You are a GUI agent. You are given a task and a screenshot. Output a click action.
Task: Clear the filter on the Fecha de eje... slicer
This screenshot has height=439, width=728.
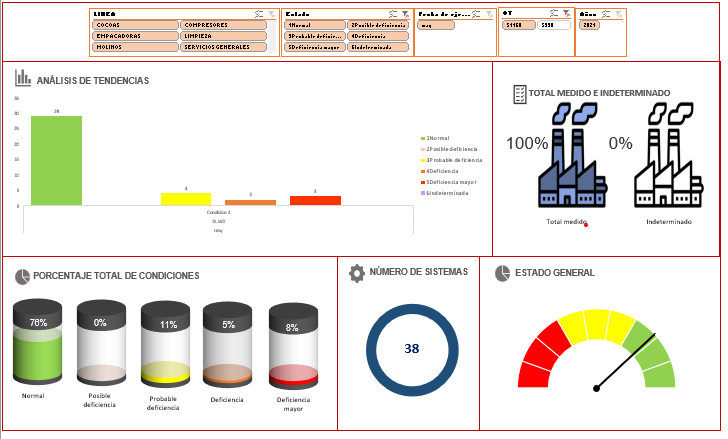coord(489,14)
